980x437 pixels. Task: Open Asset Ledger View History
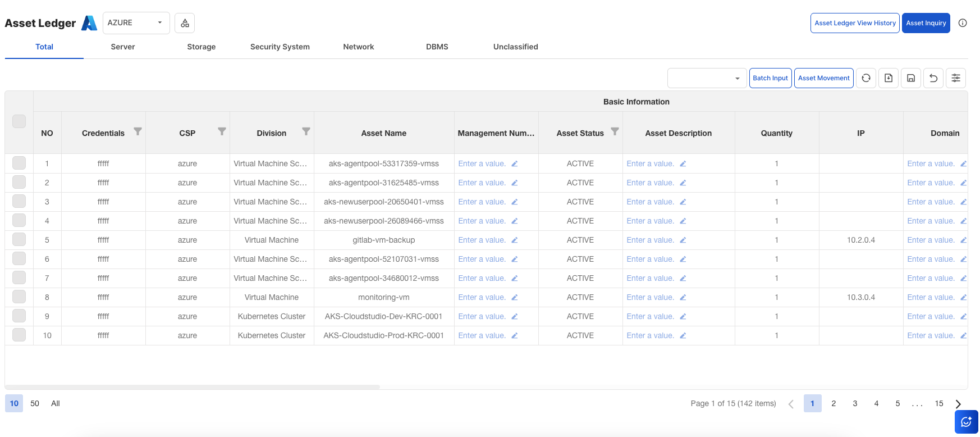coord(855,23)
